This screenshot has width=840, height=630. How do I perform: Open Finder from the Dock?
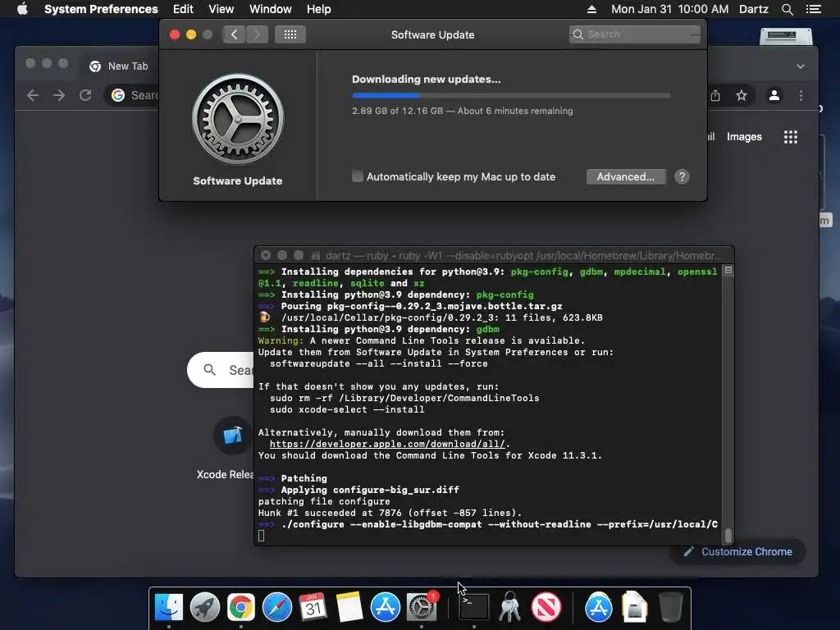169,607
